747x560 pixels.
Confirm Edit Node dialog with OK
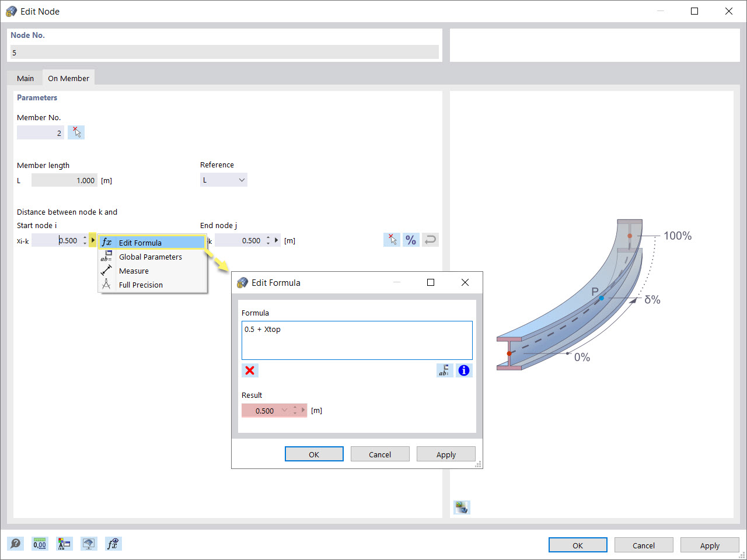click(578, 545)
